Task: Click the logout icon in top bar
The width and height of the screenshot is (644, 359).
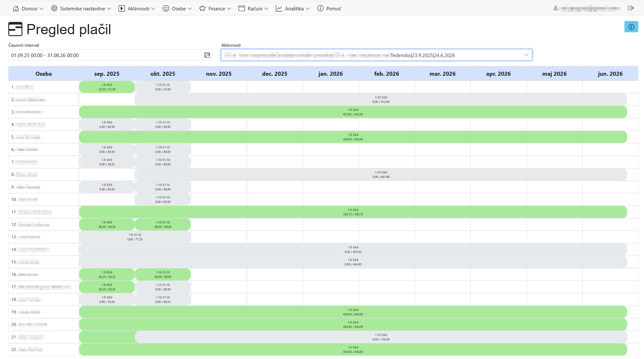Action: point(631,8)
